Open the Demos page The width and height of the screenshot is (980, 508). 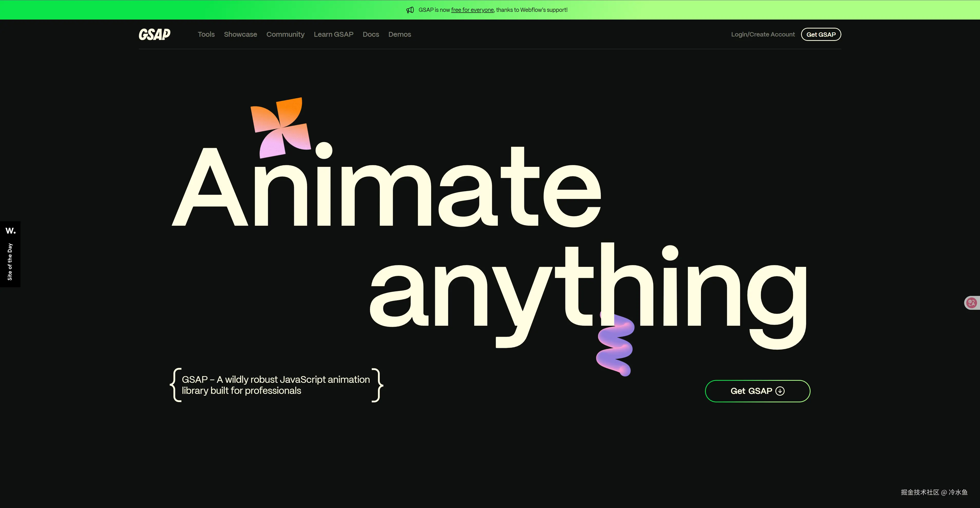[399, 34]
